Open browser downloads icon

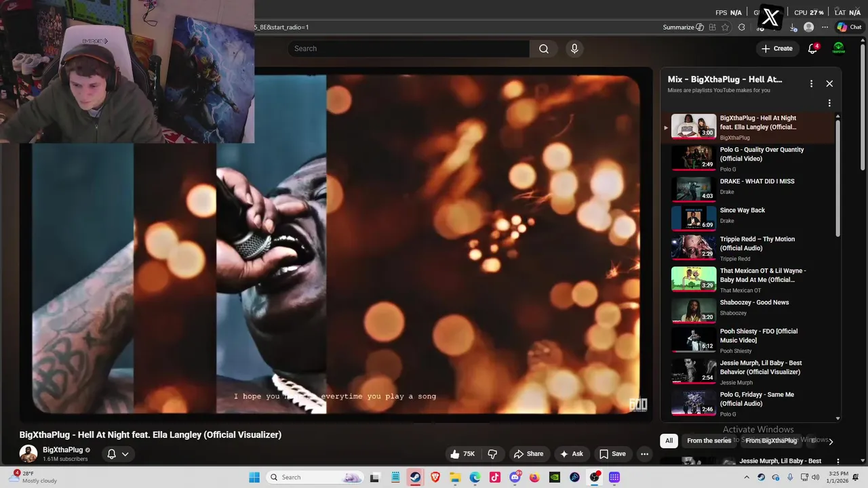(x=793, y=28)
